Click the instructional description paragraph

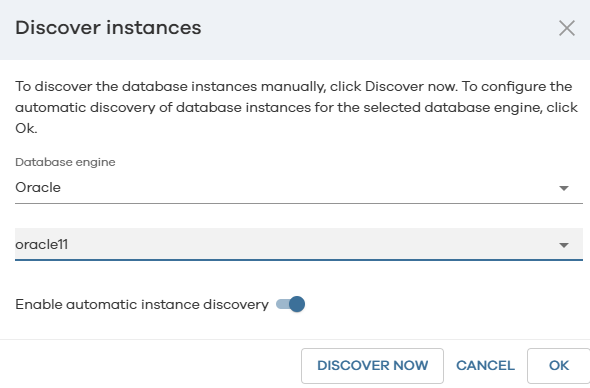coord(297,107)
